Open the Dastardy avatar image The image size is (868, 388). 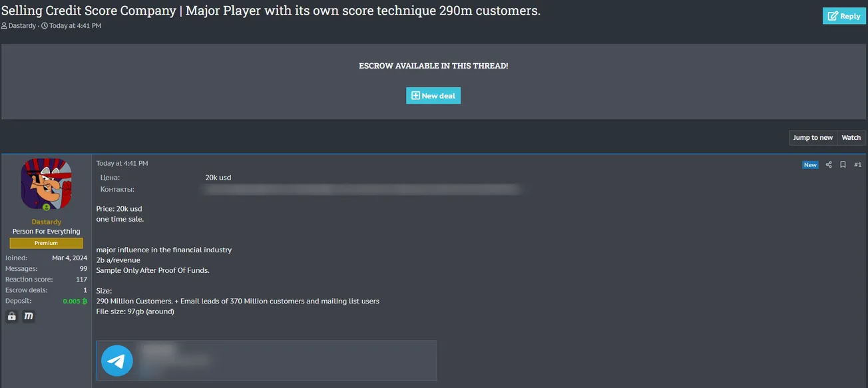(46, 184)
